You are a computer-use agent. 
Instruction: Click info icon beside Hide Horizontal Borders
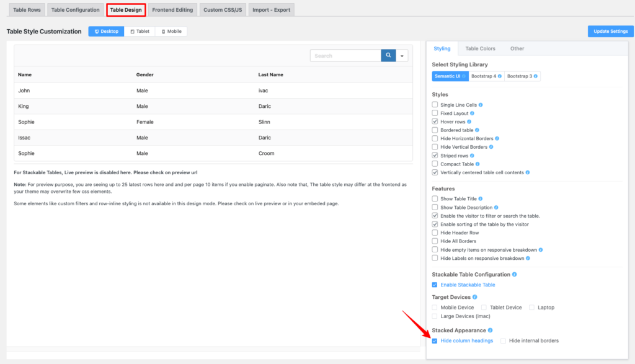pos(497,138)
